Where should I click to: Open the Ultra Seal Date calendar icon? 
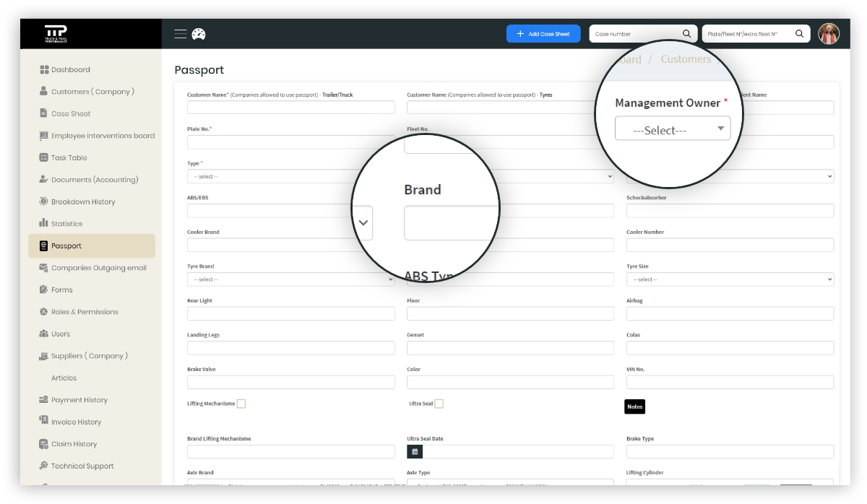pyautogui.click(x=415, y=451)
